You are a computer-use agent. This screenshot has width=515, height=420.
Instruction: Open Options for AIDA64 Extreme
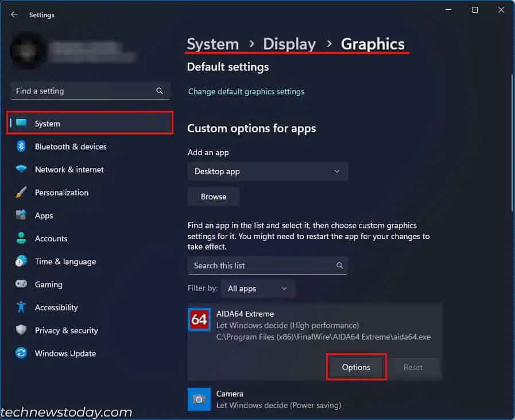[356, 367]
